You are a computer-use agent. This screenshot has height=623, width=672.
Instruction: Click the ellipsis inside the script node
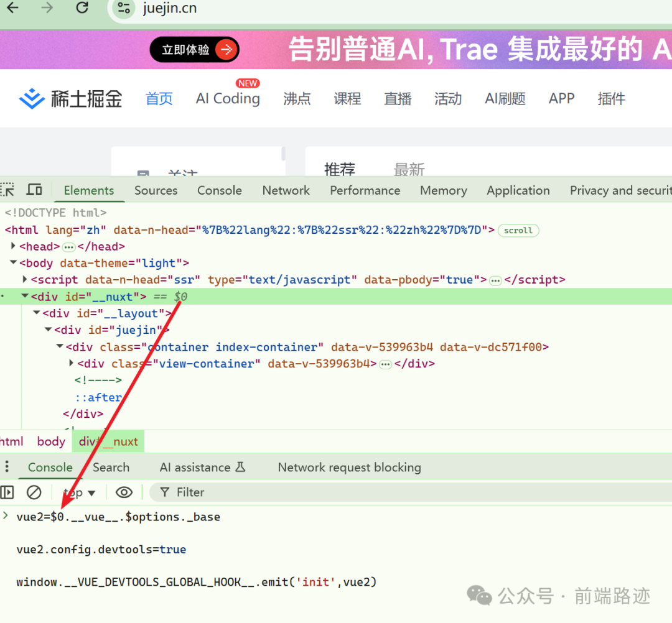[x=495, y=280]
